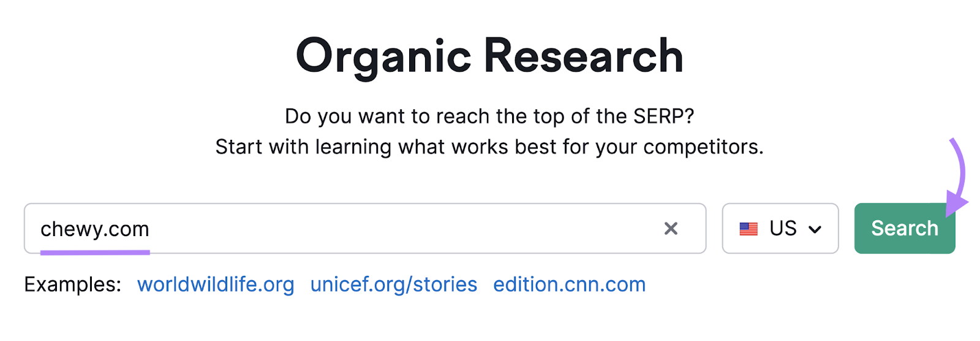Click the purple arrow pointing at Search
Screen dimensions: 980x341
coord(957,178)
